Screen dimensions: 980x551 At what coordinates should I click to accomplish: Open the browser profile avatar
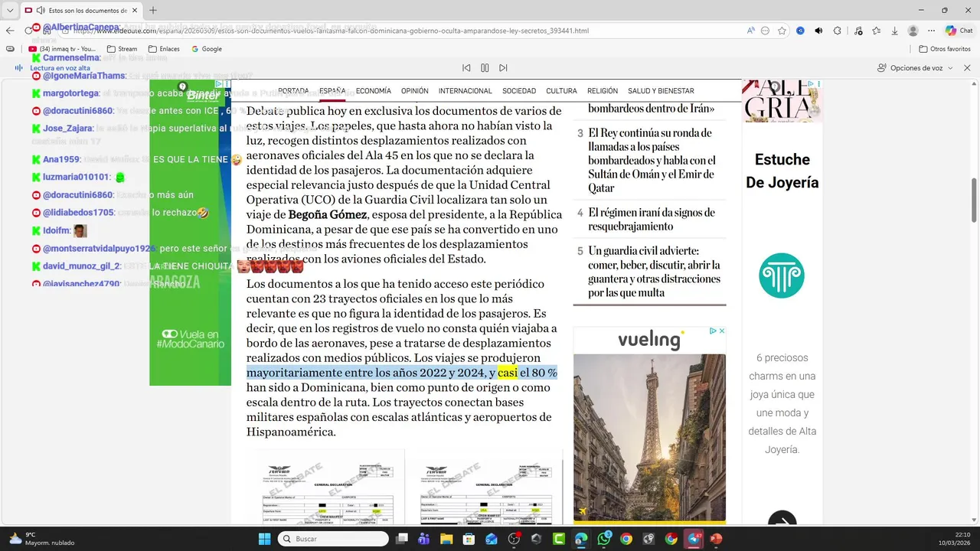[913, 31]
